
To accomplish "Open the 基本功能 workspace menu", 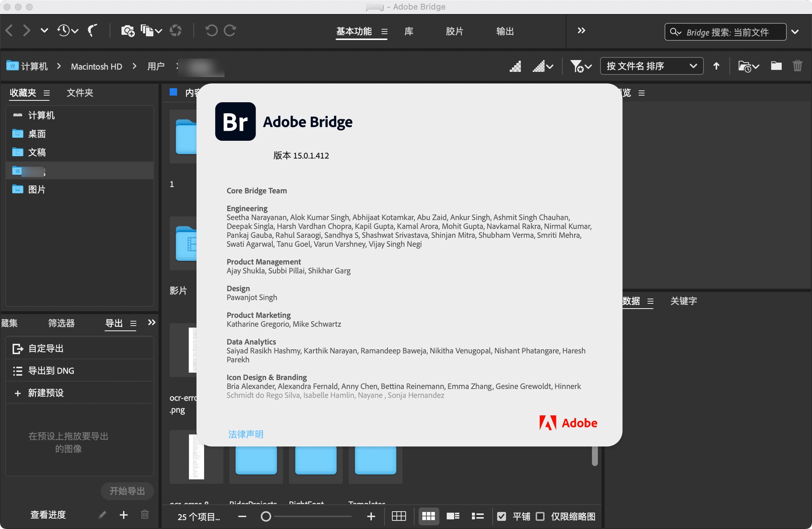I will 384,32.
